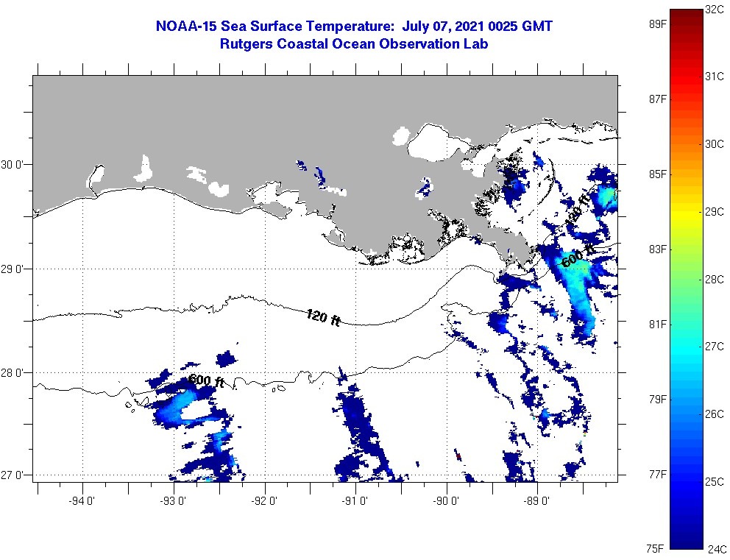Click the NOAA-15 Sea Surface Temperature title

point(354,26)
